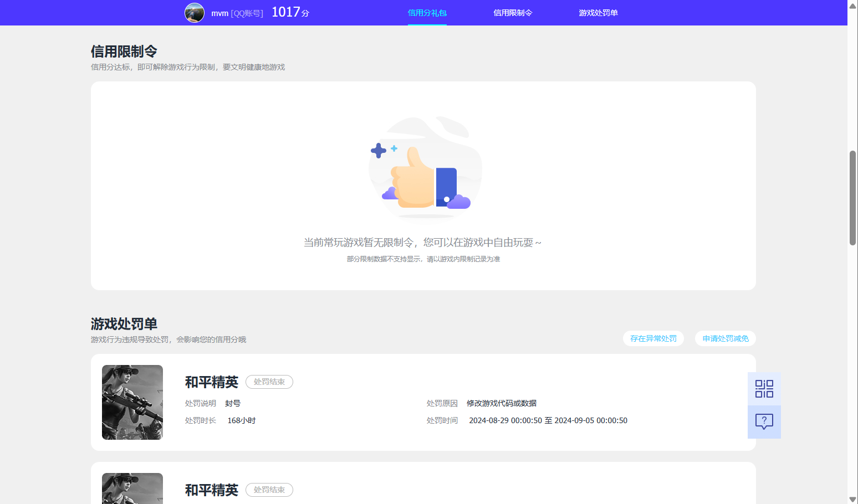Click the page scrollbar thumb

coord(852,198)
